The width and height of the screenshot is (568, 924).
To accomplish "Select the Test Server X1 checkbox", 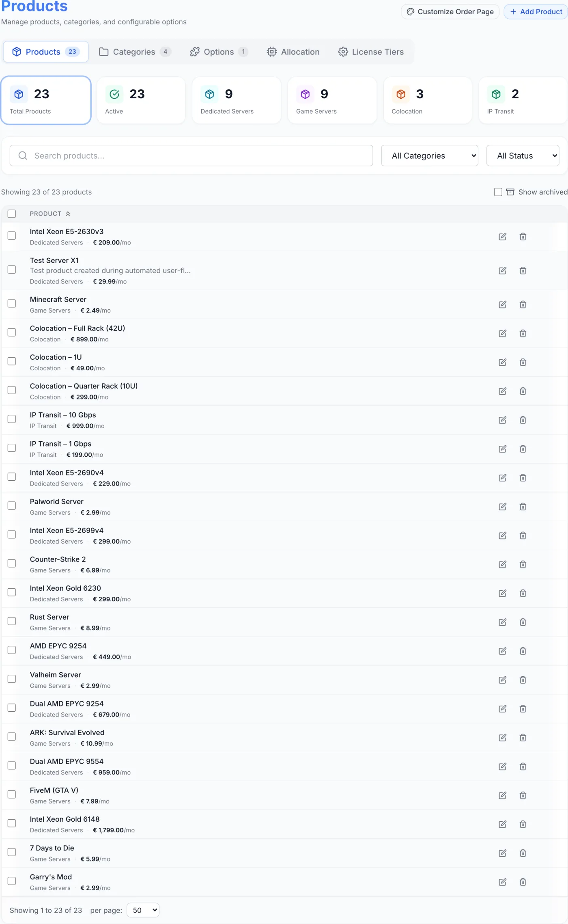I will pyautogui.click(x=12, y=270).
